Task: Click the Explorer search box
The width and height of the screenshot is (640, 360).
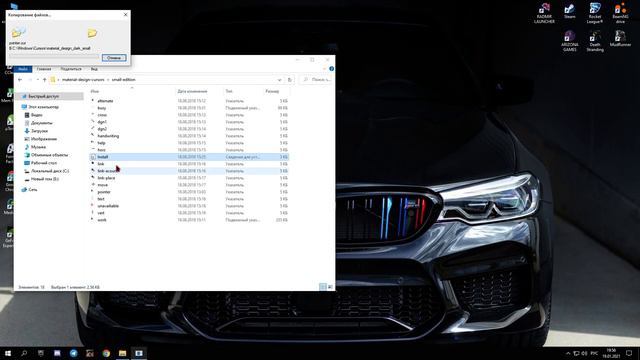Action: click(317, 80)
